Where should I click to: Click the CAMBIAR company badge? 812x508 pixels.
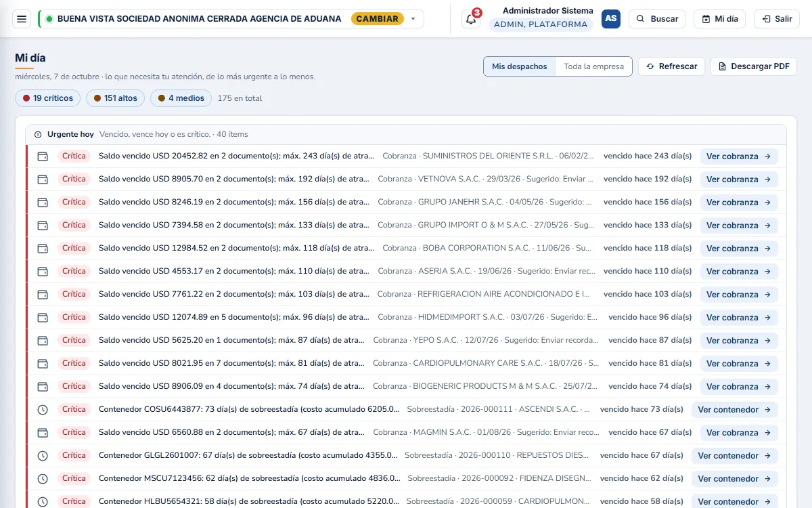(378, 19)
